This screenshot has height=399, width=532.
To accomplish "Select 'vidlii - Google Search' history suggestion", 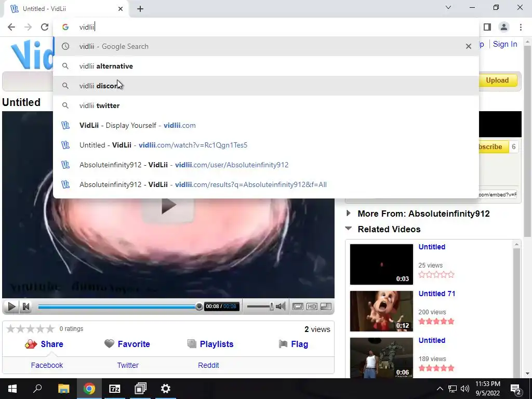I will [x=265, y=46].
